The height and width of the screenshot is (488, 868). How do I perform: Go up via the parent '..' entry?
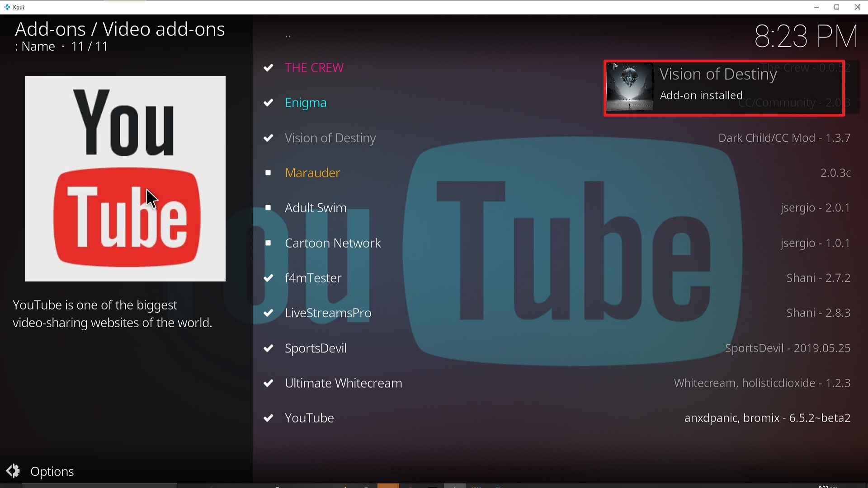click(288, 36)
